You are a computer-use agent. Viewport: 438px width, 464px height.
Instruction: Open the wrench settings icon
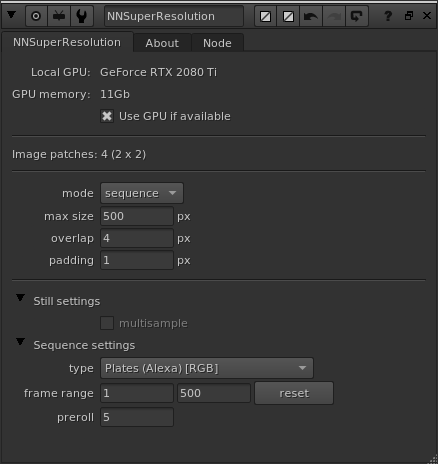click(x=82, y=16)
